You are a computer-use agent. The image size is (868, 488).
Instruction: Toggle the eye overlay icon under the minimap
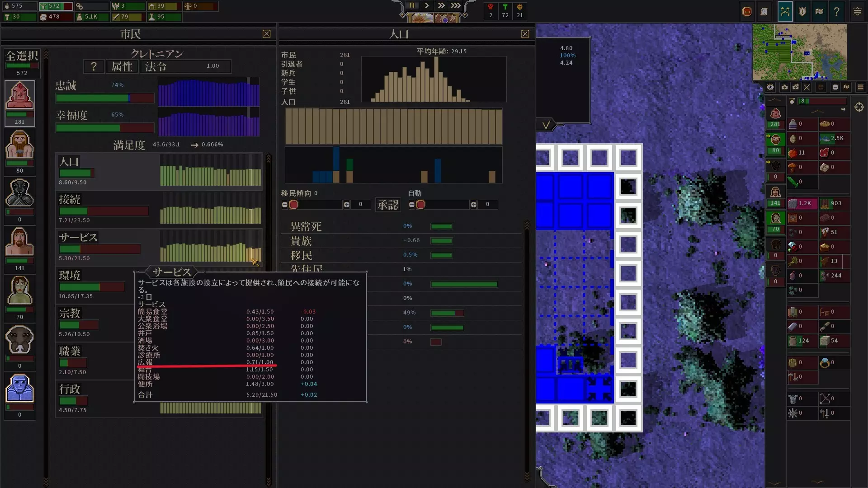[770, 87]
